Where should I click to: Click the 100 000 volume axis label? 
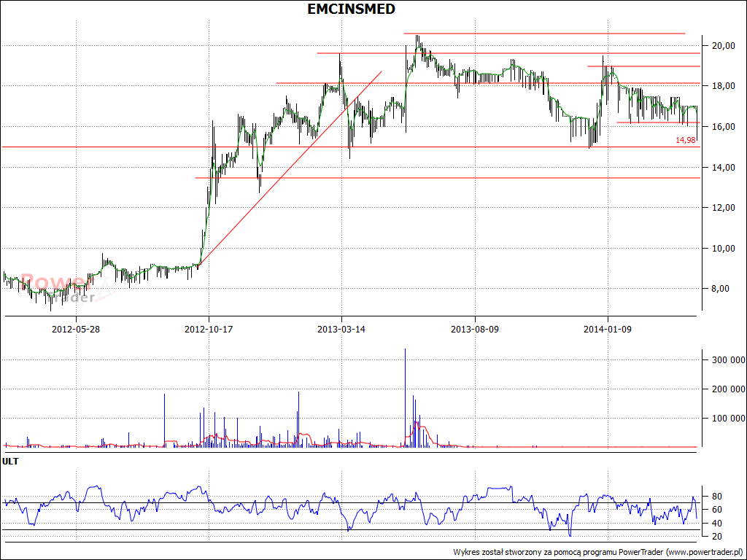tap(729, 419)
